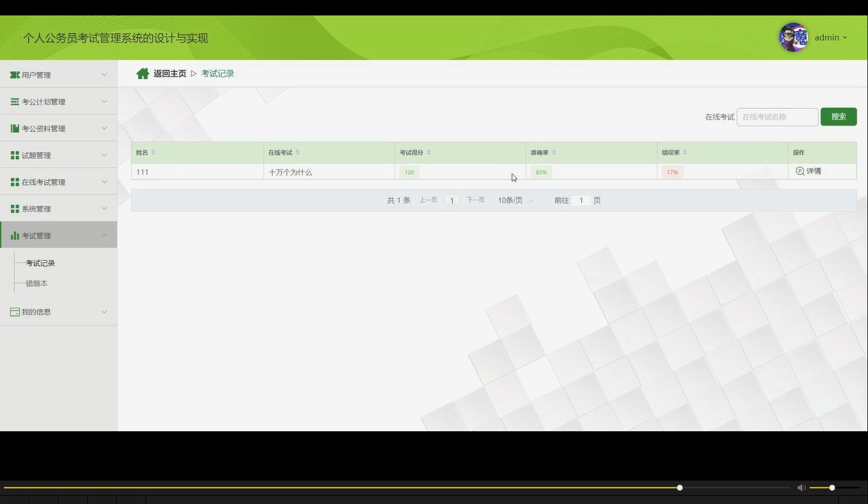The width and height of the screenshot is (868, 504).
Task: Click the 试题管理 grid icon
Action: coord(15,155)
